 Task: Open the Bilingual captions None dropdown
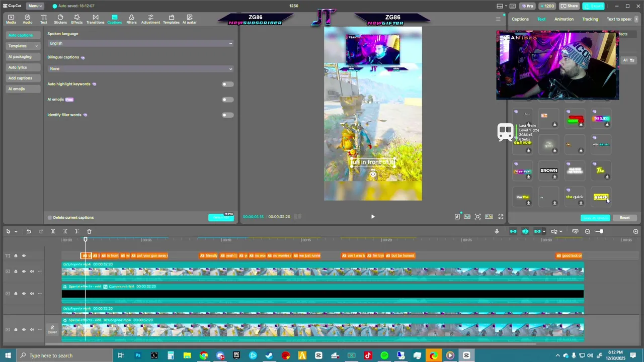pyautogui.click(x=141, y=68)
